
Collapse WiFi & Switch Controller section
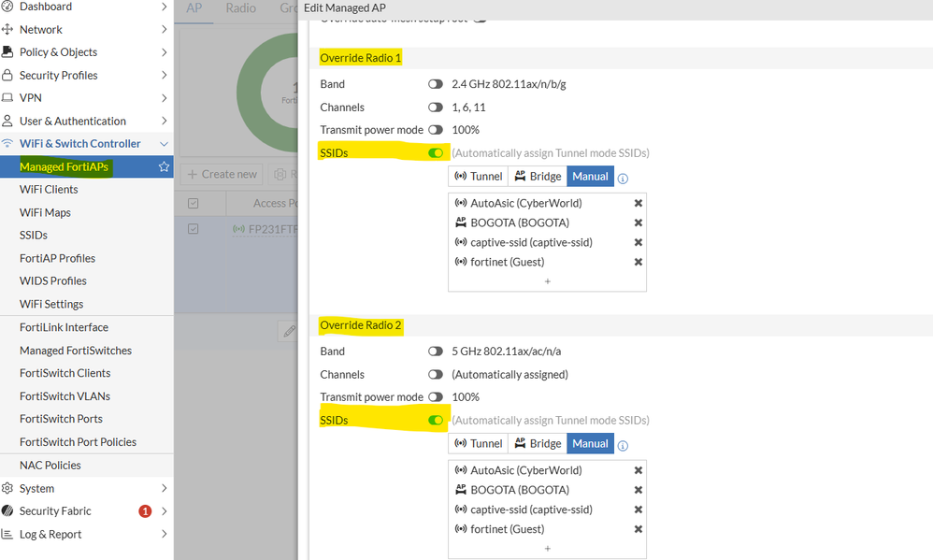coord(165,144)
